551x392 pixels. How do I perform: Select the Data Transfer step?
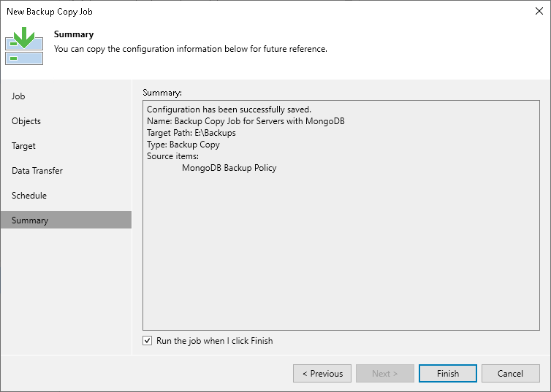66,171
